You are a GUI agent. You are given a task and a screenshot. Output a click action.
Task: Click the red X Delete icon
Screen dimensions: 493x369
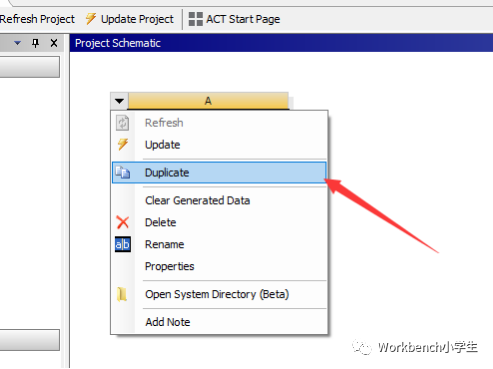[123, 222]
